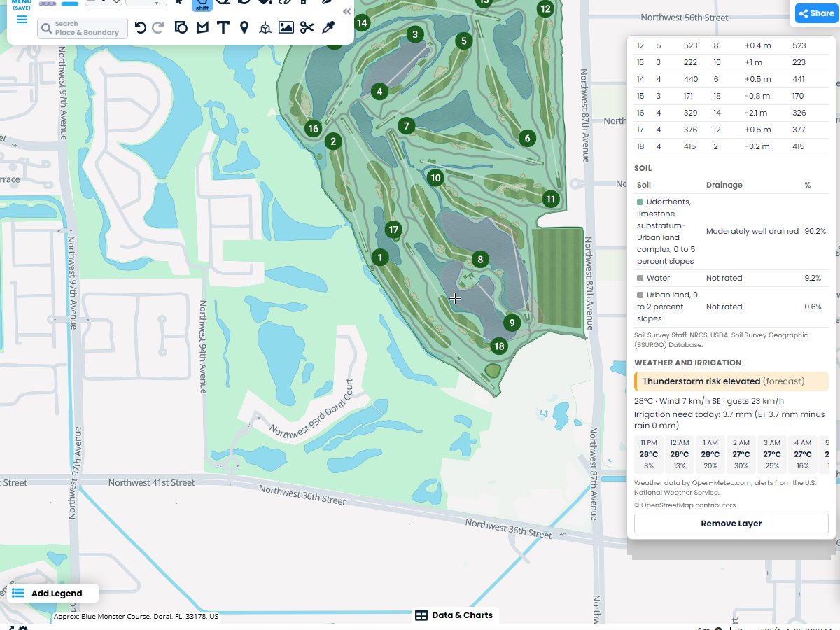The width and height of the screenshot is (840, 630).
Task: Click hole 9 marker on map
Action: click(512, 323)
